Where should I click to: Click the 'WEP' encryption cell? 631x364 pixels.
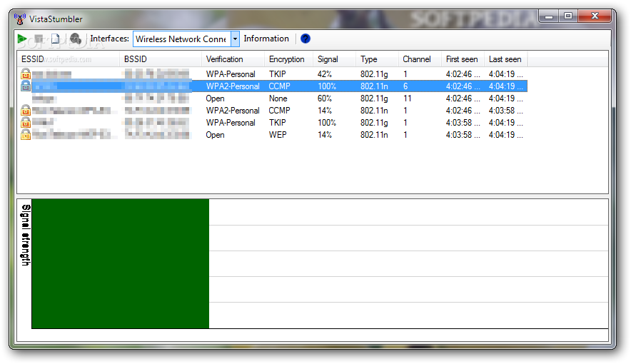point(278,135)
